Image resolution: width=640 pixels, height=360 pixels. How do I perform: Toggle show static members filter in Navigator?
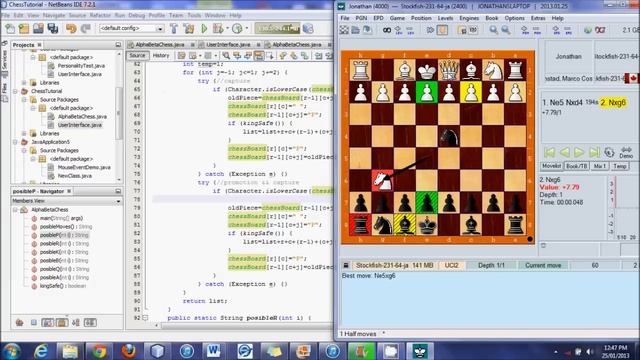pyautogui.click(x=47, y=322)
